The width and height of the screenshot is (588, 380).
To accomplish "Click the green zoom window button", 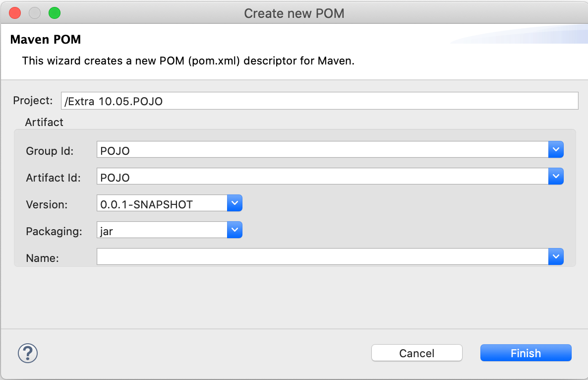I will 55,13.
